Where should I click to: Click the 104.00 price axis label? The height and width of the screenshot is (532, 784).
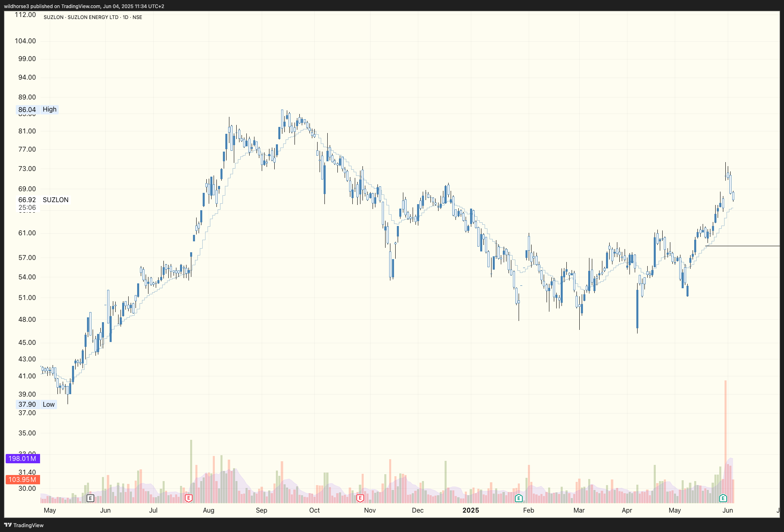coord(25,41)
